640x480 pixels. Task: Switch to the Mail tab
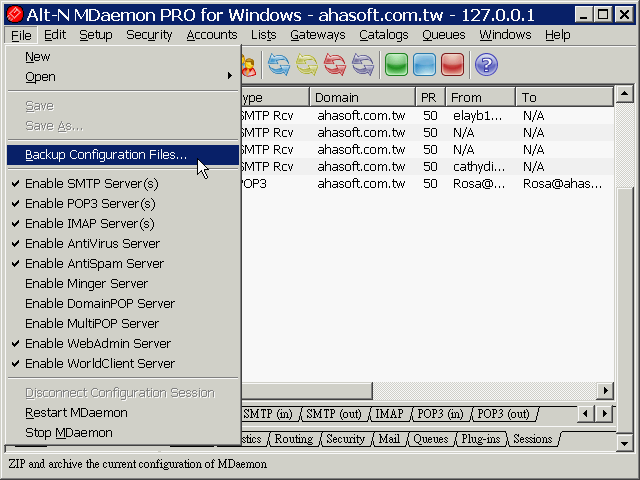[x=389, y=439]
